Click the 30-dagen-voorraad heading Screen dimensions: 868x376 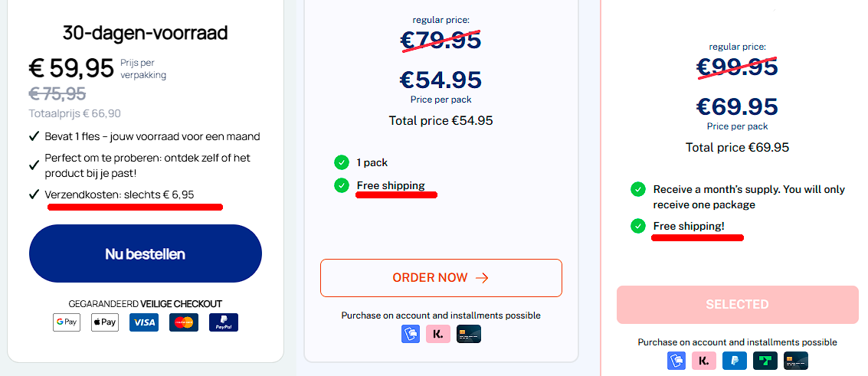click(146, 33)
